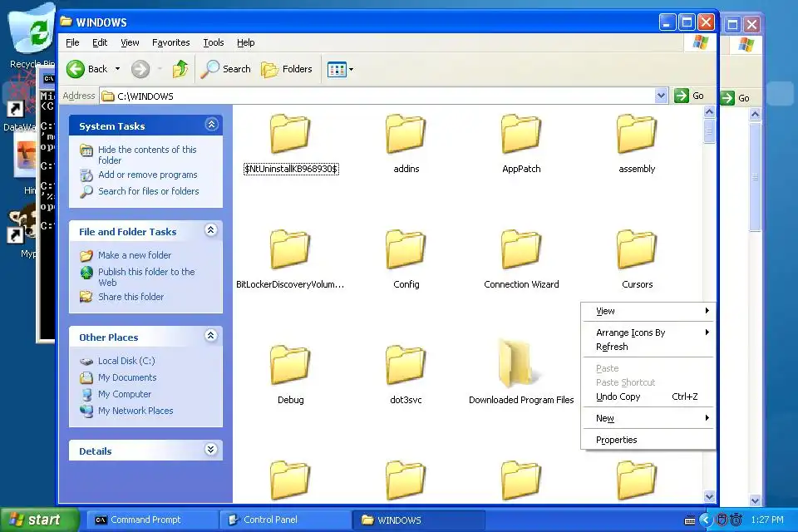The height and width of the screenshot is (532, 798).
Task: Open the File menu
Action: coord(73,42)
